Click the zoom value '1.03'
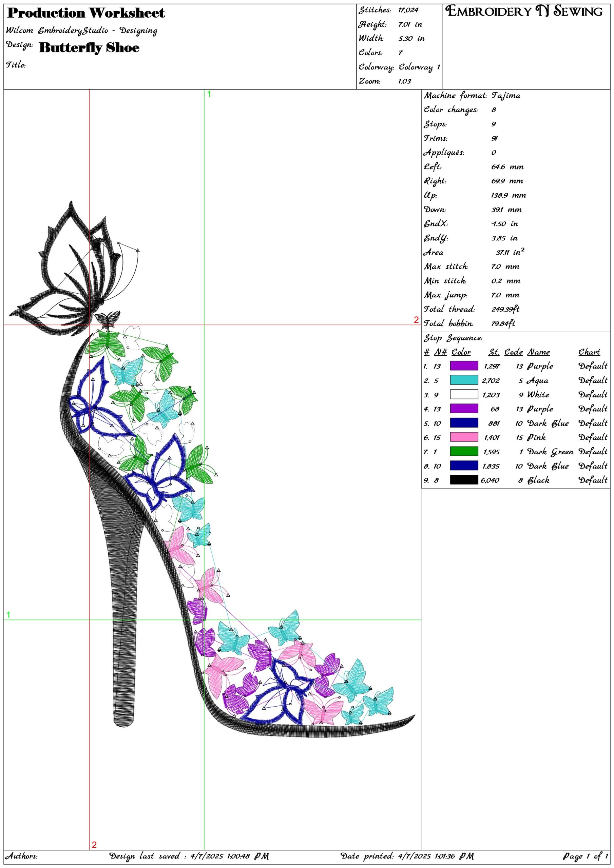Image resolution: width=614 pixels, height=868 pixels. (404, 81)
